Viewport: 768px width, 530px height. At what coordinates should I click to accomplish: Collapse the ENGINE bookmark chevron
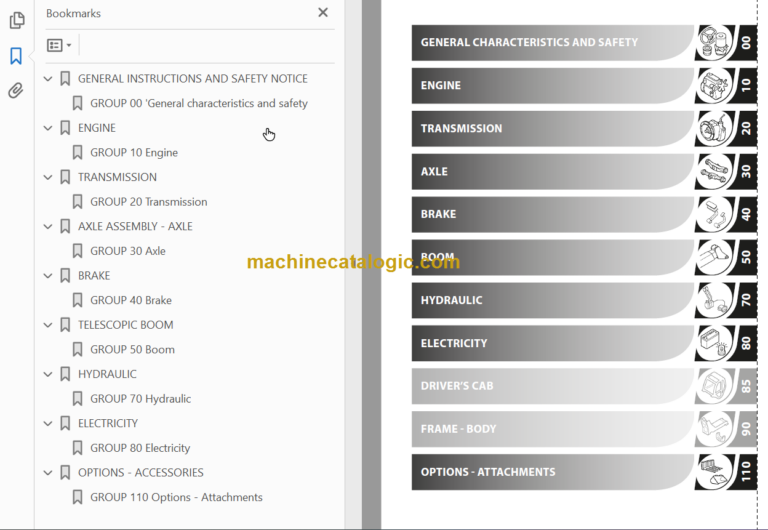(48, 128)
